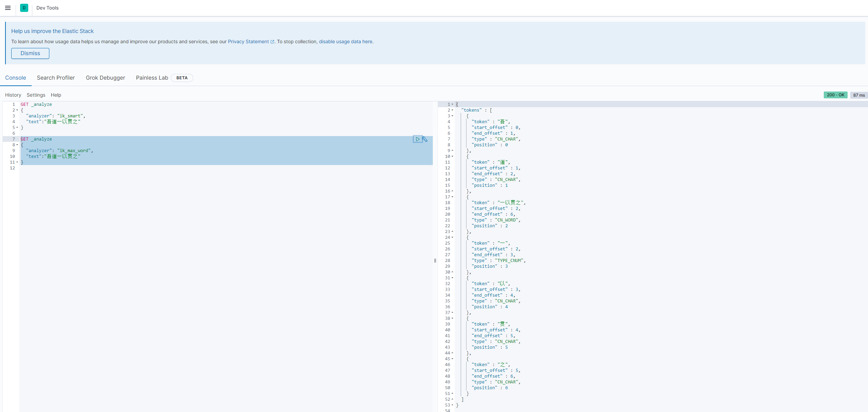Screen dimensions: 868x412
Task: Click "start_offset" : 0 on output line 5
Action: pyautogui.click(x=495, y=128)
